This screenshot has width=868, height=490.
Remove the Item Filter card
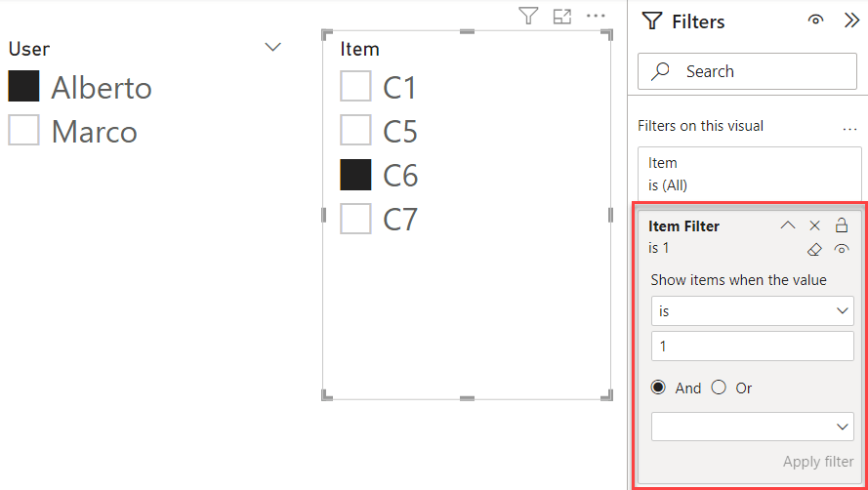click(x=815, y=225)
